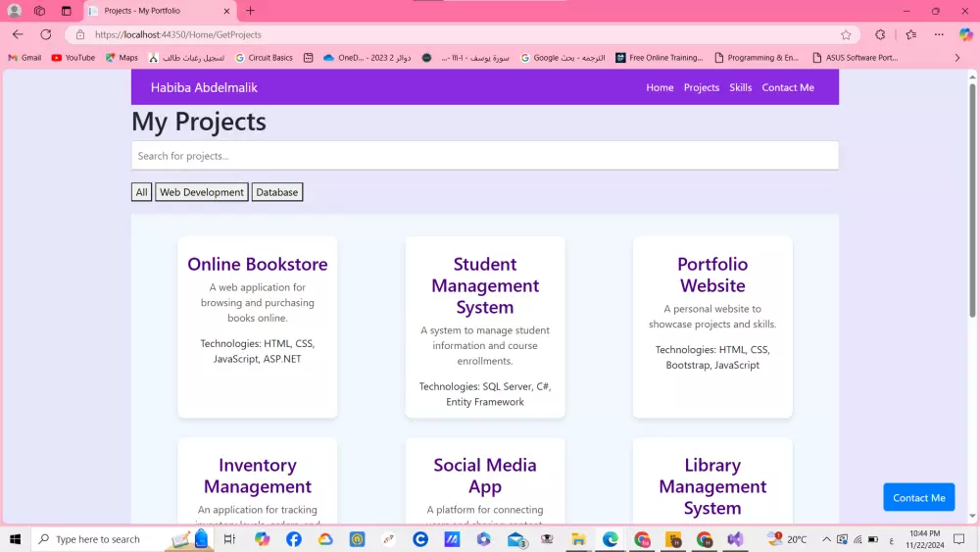Open ASUS Software Port bookmark
The width and height of the screenshot is (980, 552).
coord(855,58)
